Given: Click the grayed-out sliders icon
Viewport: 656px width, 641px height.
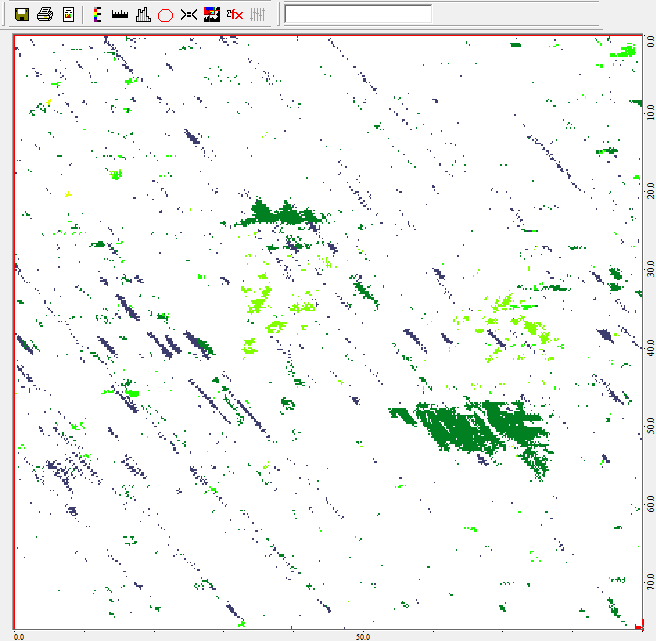Looking at the screenshot, I should pos(257,15).
